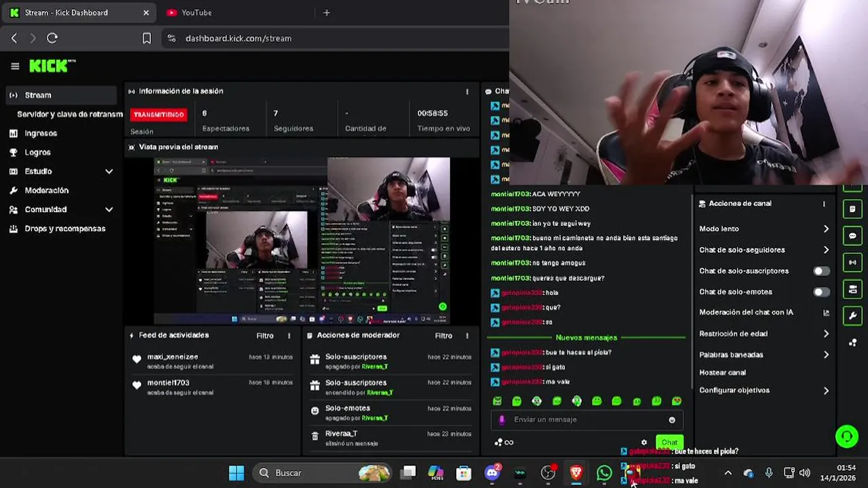Open OBS Studio from the taskbar
This screenshot has height=488, width=868.
coord(548,473)
